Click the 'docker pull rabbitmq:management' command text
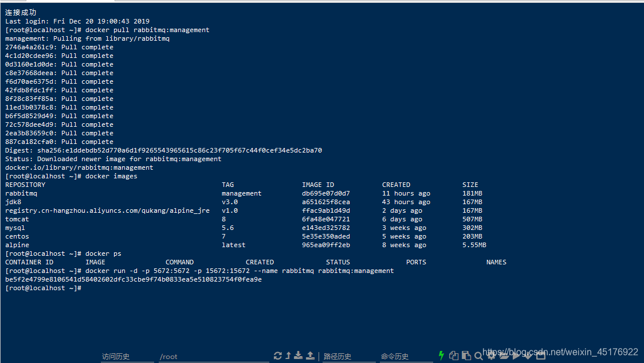The image size is (644, 363). (147, 30)
